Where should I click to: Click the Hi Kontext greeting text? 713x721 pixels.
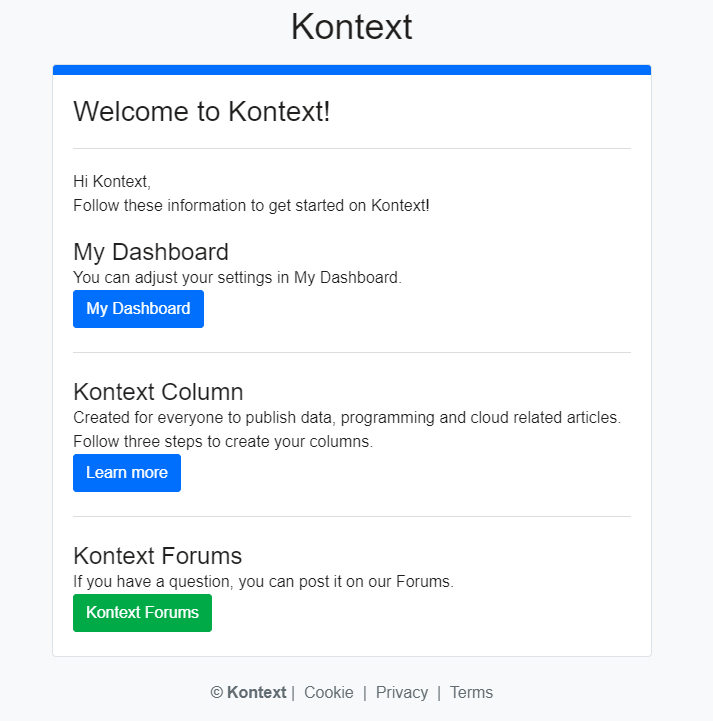point(112,182)
